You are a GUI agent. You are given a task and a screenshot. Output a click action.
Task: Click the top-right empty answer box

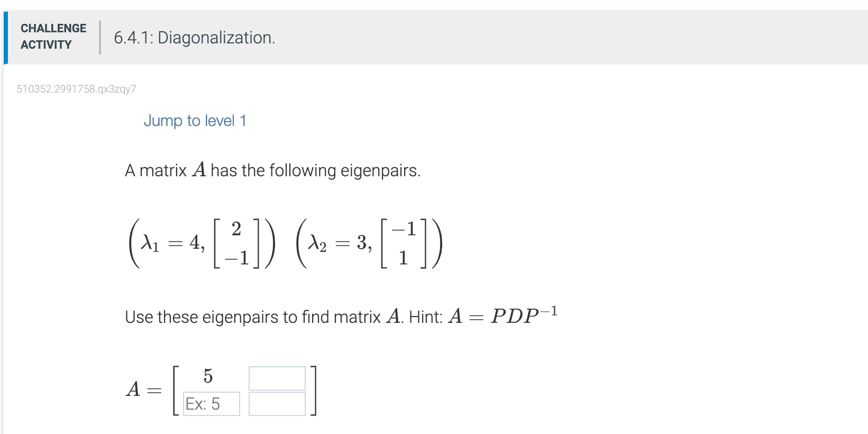tap(277, 378)
